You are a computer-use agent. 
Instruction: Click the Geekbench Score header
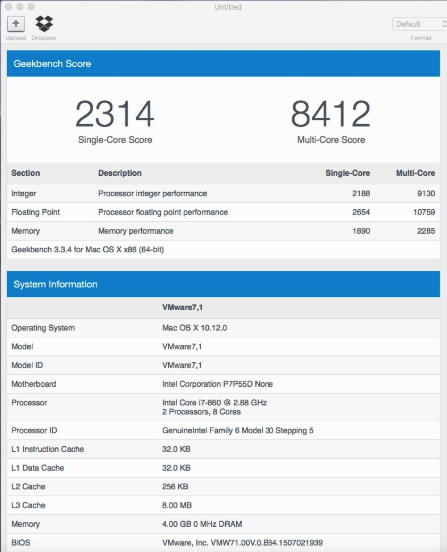click(223, 63)
